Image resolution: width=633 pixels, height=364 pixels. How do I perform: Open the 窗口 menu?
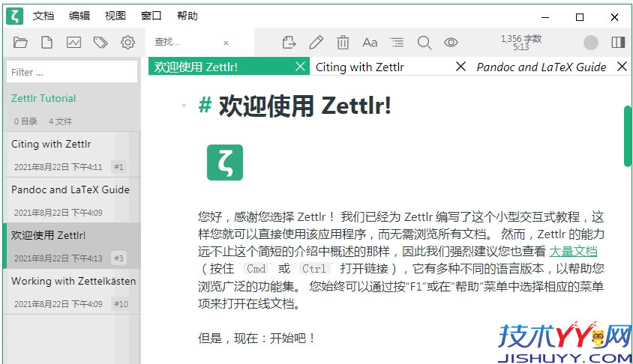(151, 16)
